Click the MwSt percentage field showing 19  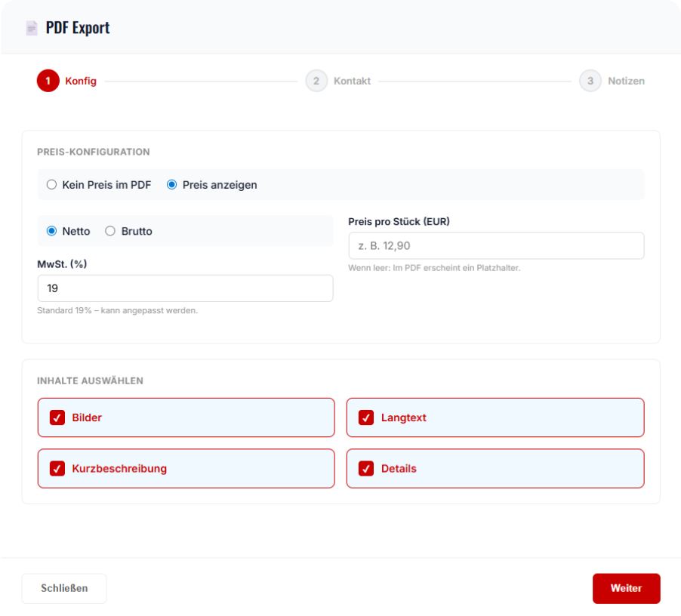point(185,288)
